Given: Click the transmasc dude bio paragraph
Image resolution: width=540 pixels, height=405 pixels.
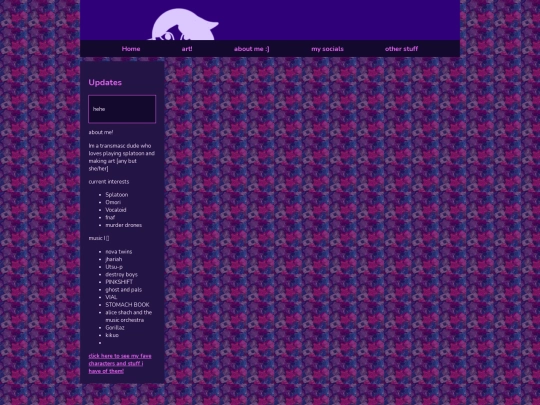Looking at the screenshot, I should [x=122, y=157].
